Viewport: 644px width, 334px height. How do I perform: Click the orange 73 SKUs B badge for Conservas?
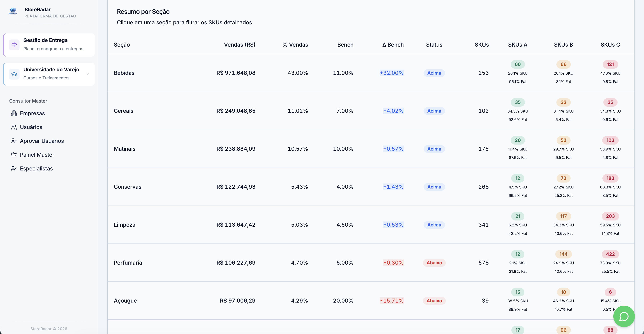click(563, 178)
